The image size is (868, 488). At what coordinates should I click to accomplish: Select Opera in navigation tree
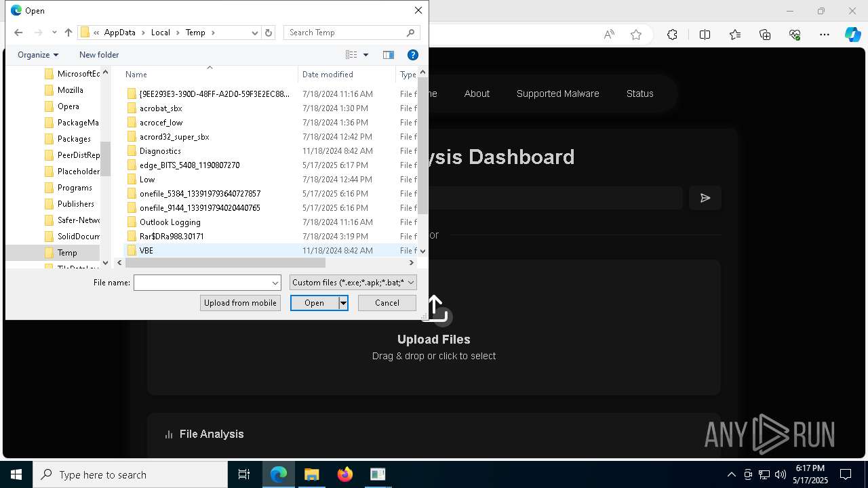pyautogui.click(x=68, y=106)
